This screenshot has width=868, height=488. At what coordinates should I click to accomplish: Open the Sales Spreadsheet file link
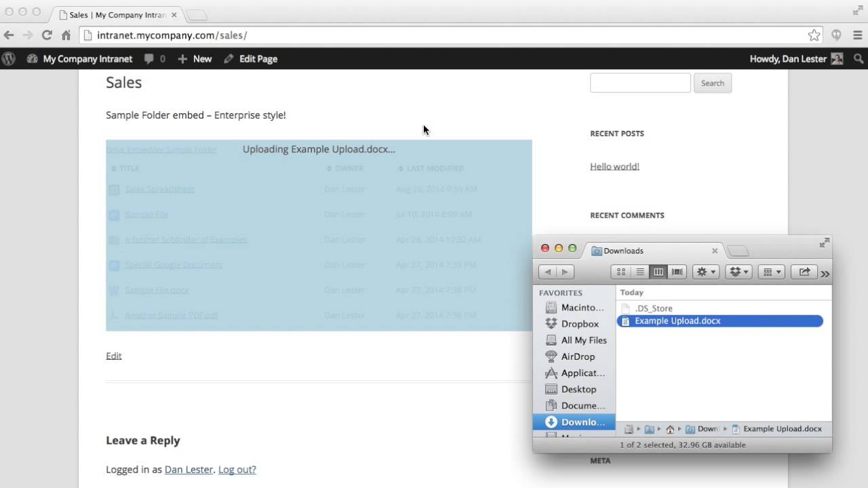tap(159, 189)
